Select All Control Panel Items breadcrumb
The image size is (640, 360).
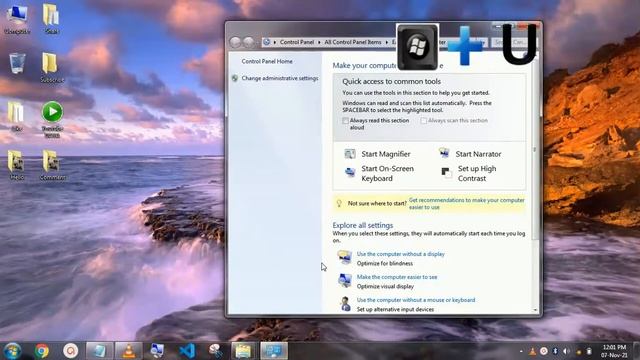point(353,42)
